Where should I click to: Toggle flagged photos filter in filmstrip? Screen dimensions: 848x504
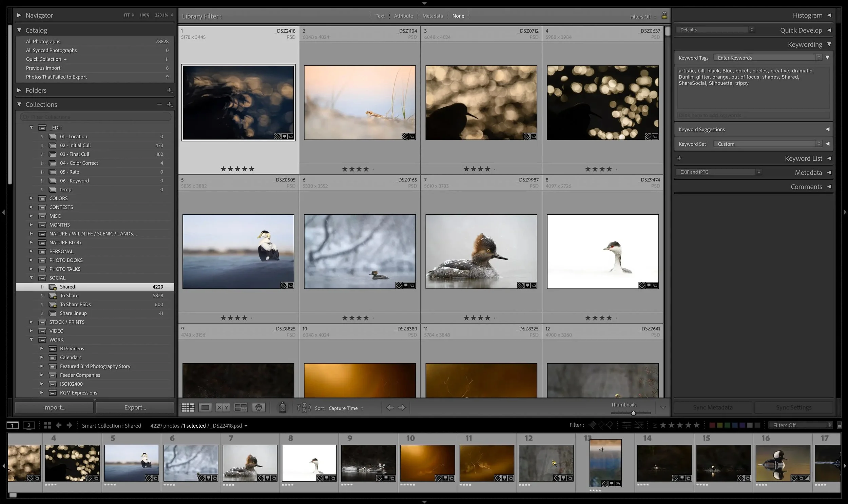[x=593, y=425]
